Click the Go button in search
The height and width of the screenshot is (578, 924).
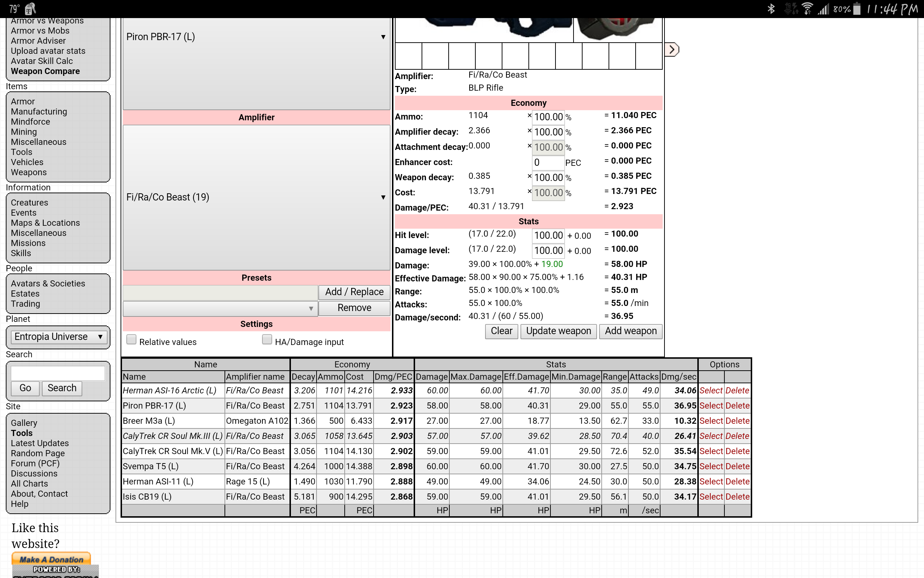(x=25, y=388)
